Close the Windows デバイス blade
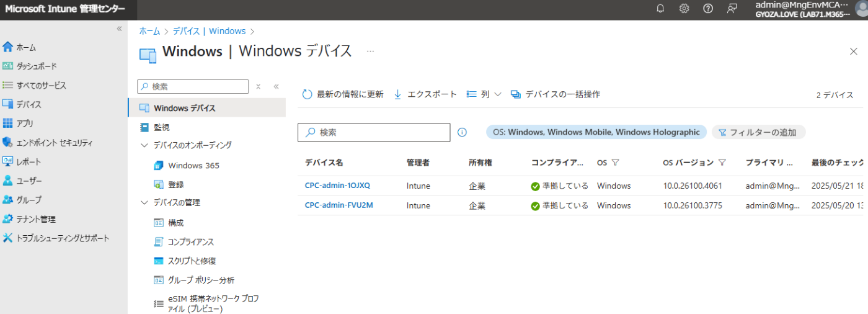Screen dimensions: 868x314 854,52
